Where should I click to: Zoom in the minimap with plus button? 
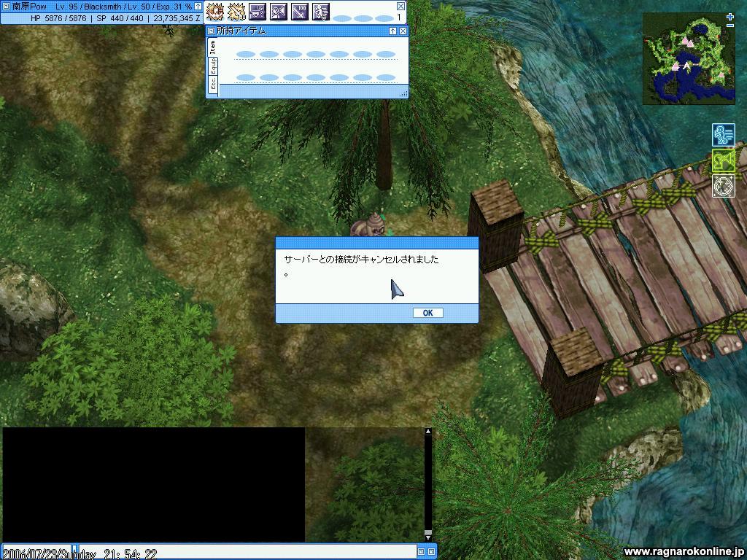pos(730,17)
